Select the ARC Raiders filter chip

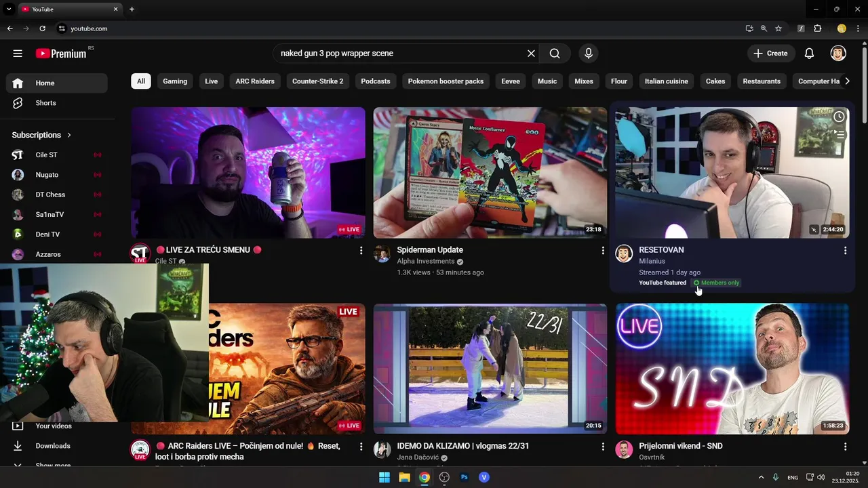click(255, 81)
